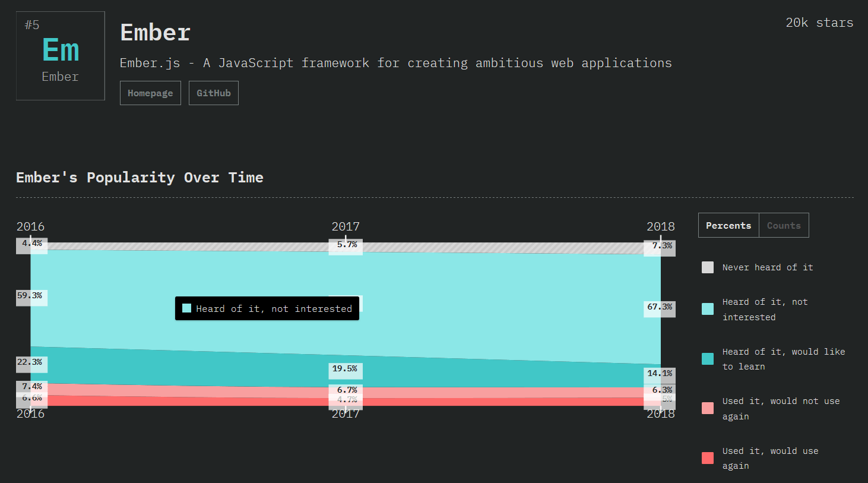The width and height of the screenshot is (868, 483).
Task: Switch chart to Percents view
Action: (x=728, y=226)
